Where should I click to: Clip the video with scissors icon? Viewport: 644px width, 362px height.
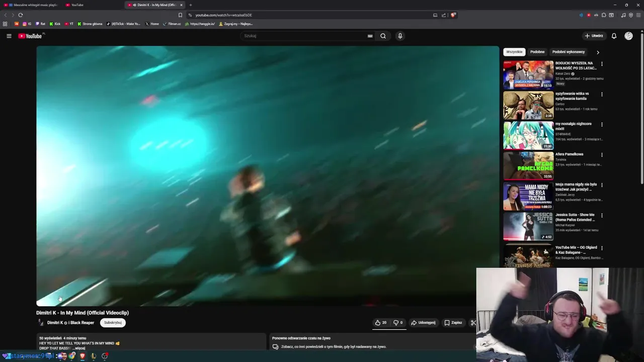coord(473,323)
